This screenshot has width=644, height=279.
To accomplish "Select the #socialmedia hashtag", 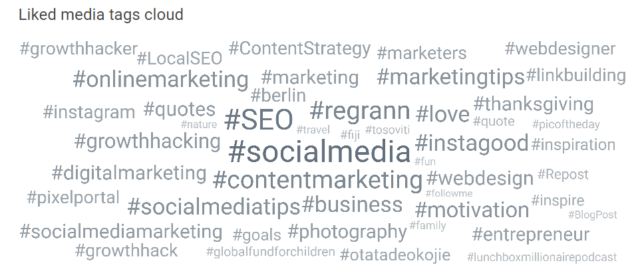I will 319,151.
